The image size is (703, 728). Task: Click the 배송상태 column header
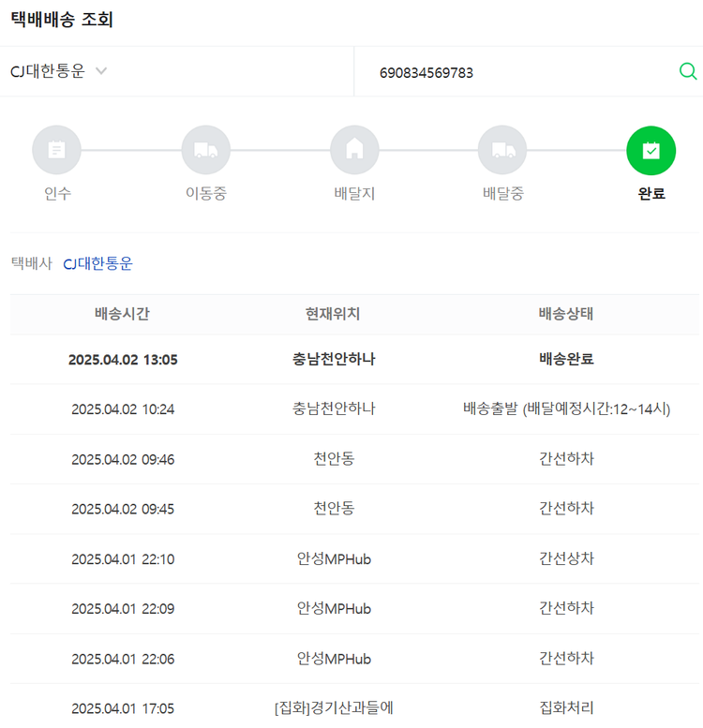[x=565, y=315]
